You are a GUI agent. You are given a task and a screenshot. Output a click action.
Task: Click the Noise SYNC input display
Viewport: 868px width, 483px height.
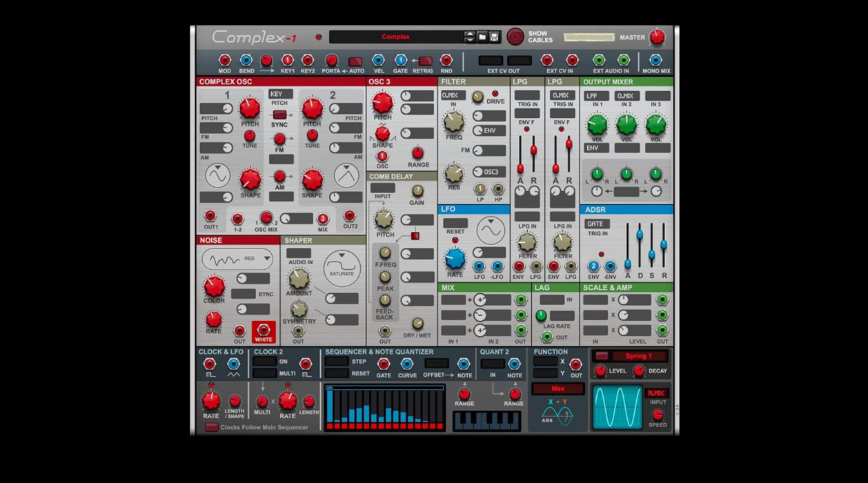tap(243, 295)
